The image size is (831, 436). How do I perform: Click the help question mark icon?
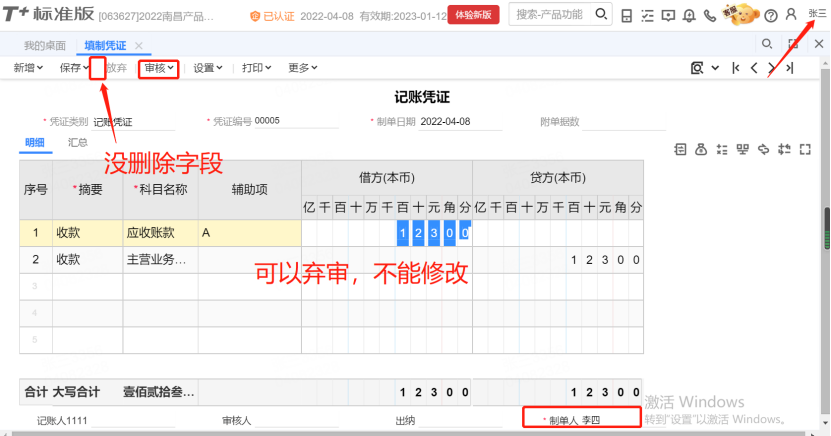click(771, 16)
